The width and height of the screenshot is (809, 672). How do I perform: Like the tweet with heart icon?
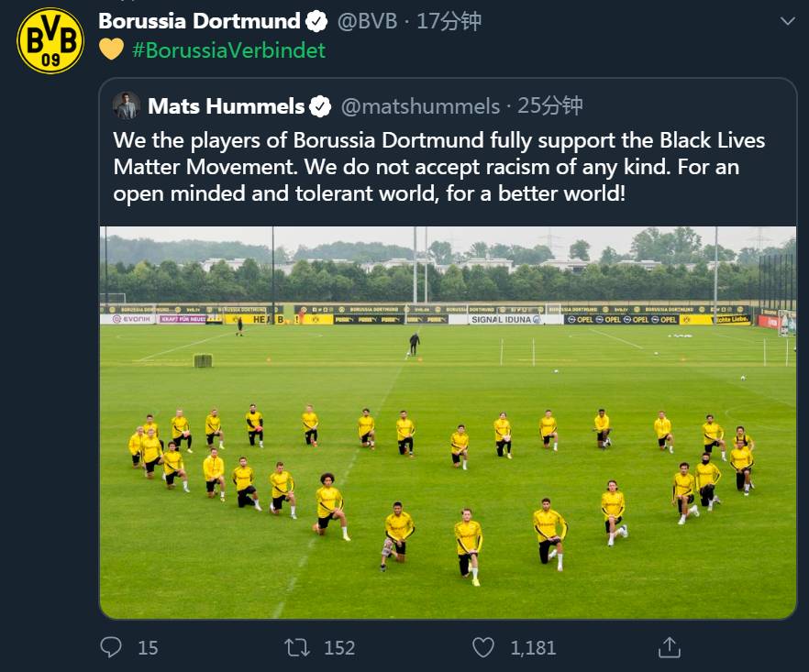point(483,647)
